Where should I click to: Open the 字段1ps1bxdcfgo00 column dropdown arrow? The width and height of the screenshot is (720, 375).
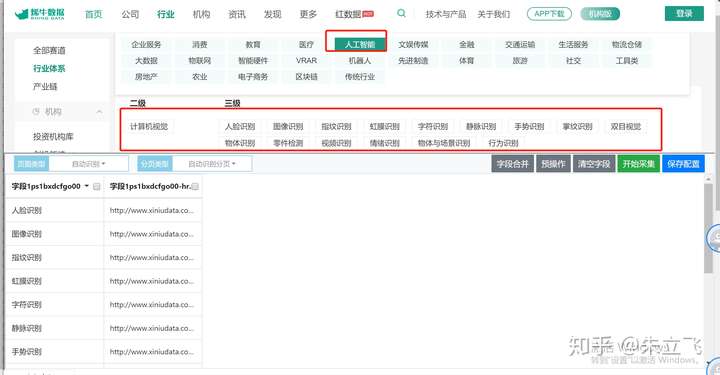coord(87,186)
